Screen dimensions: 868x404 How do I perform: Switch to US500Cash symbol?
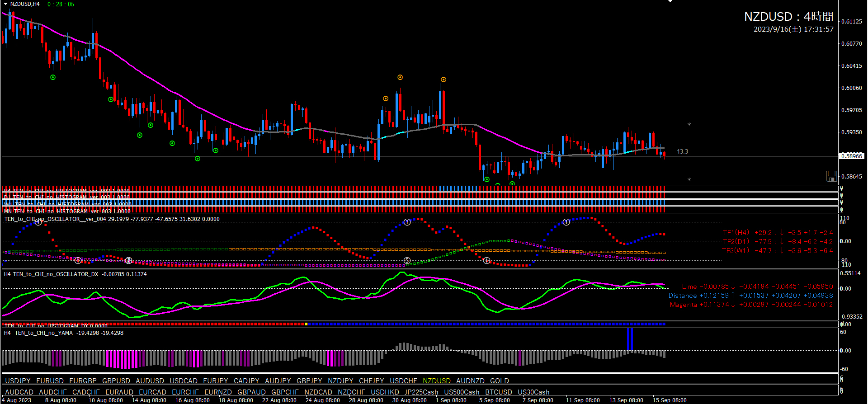point(462,392)
